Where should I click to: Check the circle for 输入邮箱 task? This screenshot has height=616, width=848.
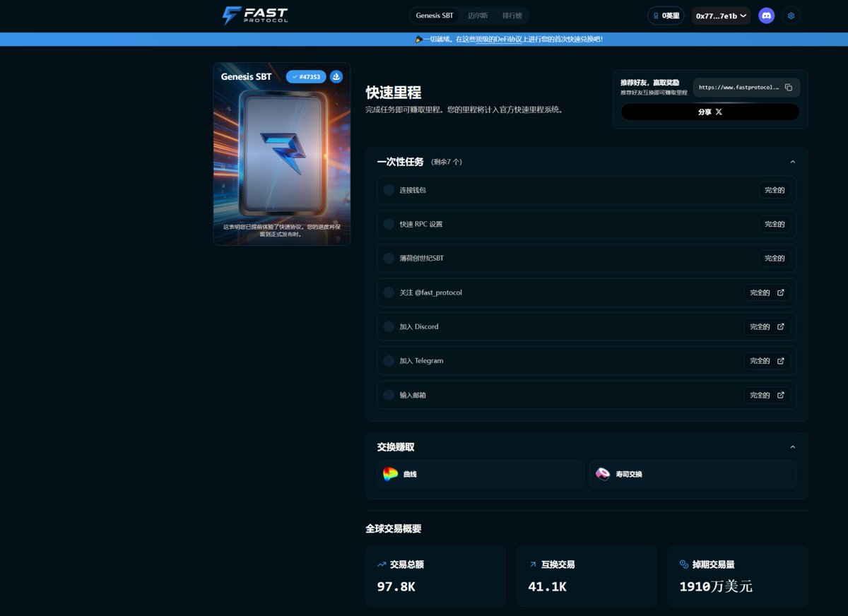pyautogui.click(x=389, y=395)
